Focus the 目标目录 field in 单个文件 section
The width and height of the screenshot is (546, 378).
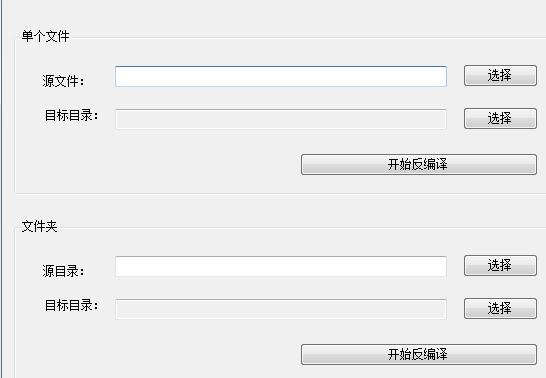pos(281,119)
